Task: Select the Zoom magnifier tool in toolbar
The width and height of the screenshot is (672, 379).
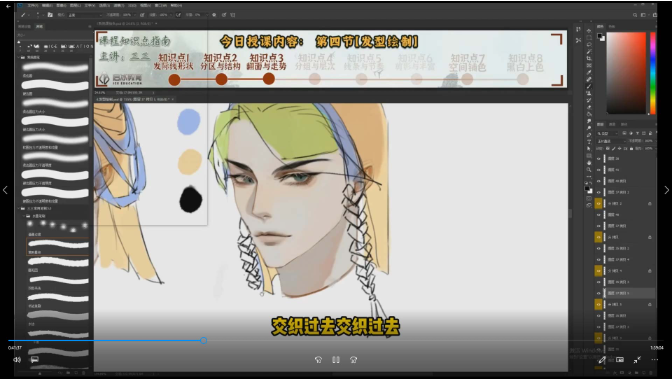Action: point(589,170)
